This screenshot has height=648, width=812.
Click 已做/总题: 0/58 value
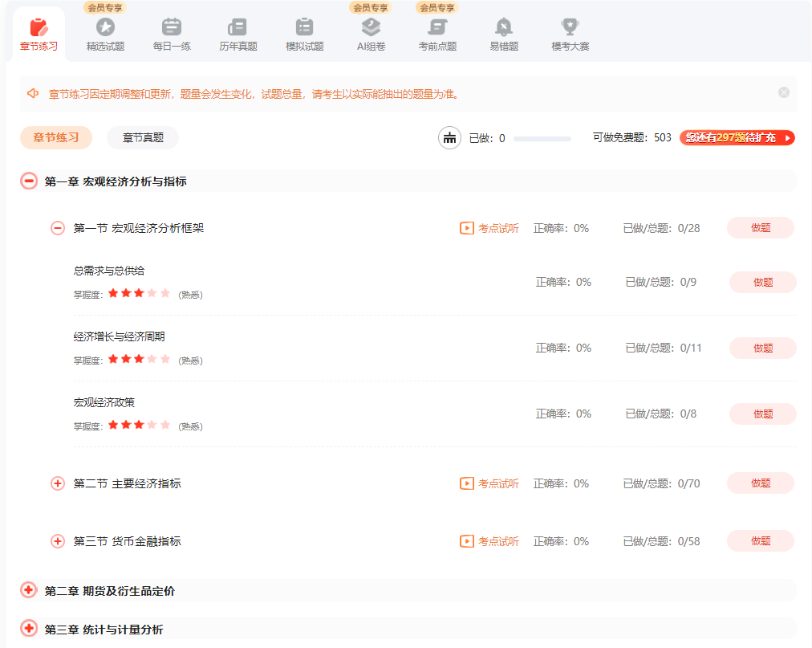tap(661, 541)
